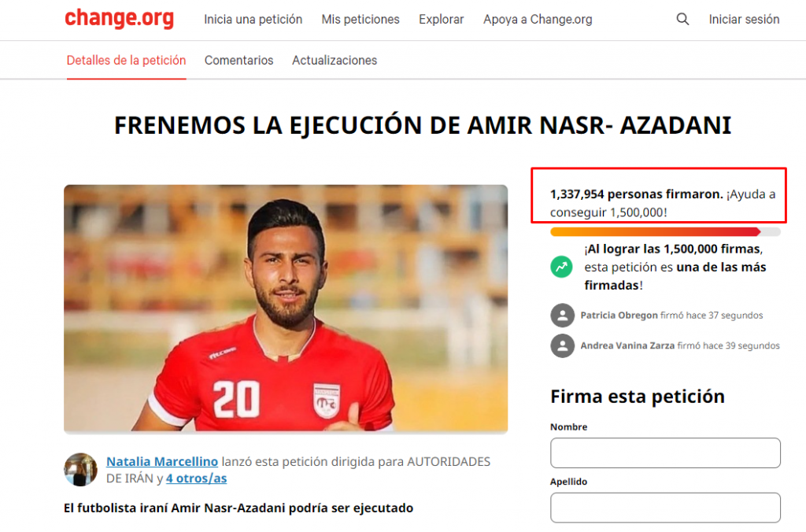Click Andrea Vanina Zarza's avatar icon
The height and width of the screenshot is (532, 806).
(x=562, y=345)
